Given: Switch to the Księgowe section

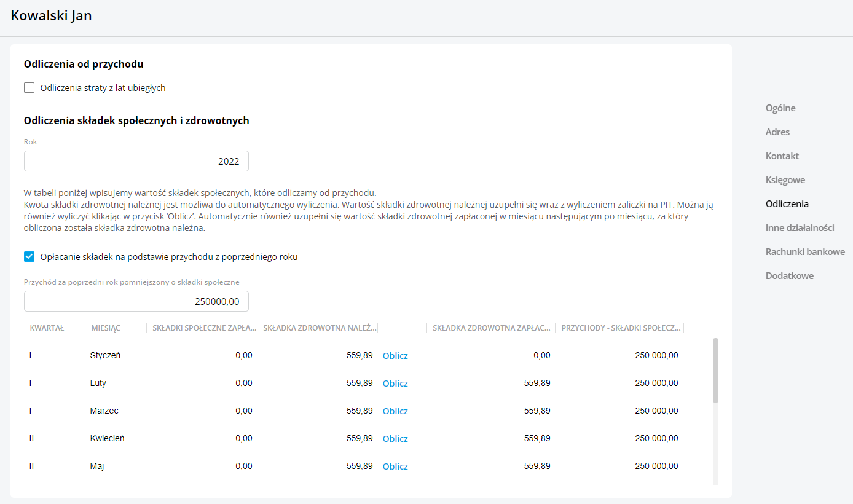Looking at the screenshot, I should pos(785,180).
